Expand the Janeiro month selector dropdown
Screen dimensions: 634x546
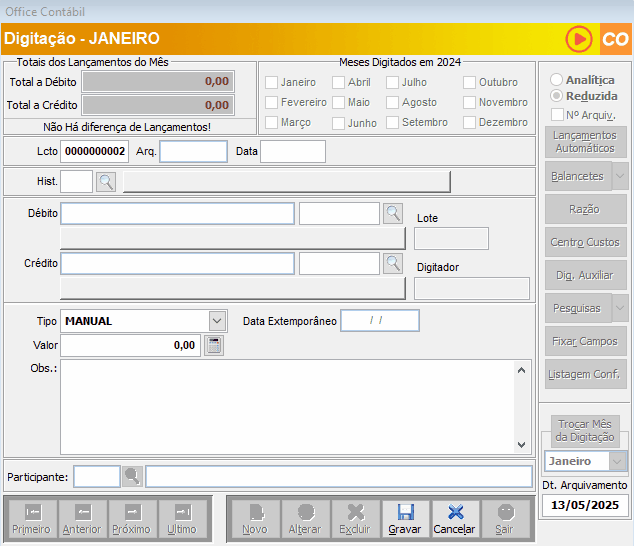617,461
